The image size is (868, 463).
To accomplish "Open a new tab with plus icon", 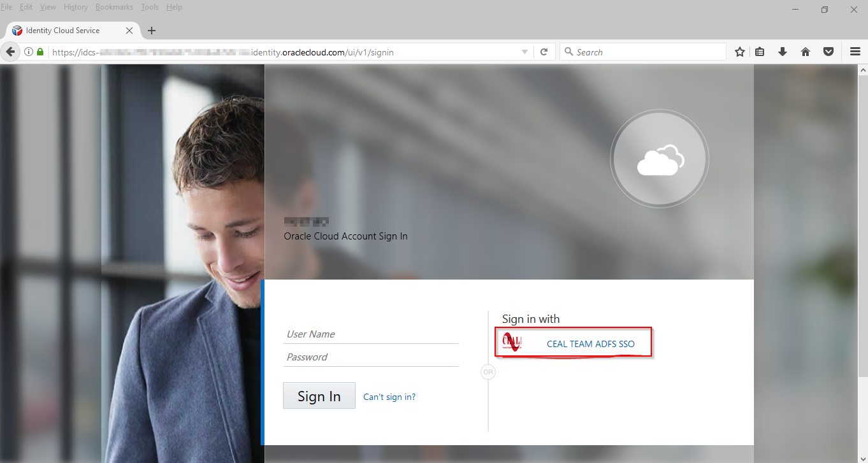I will (x=152, y=31).
